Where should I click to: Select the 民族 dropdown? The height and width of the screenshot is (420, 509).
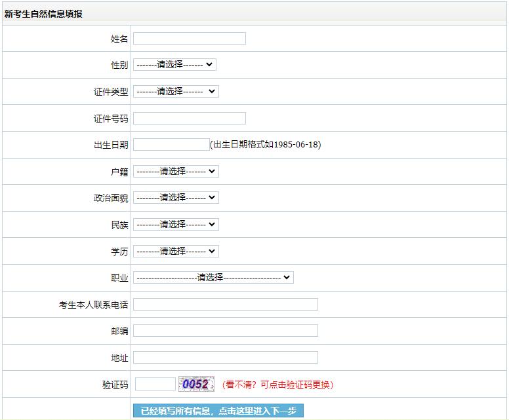coord(176,225)
